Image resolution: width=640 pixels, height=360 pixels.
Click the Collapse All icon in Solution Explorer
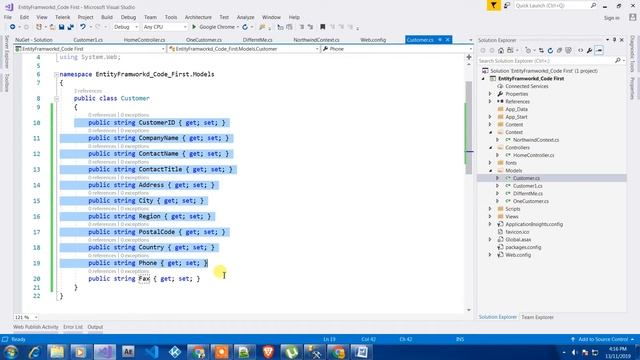click(x=559, y=51)
